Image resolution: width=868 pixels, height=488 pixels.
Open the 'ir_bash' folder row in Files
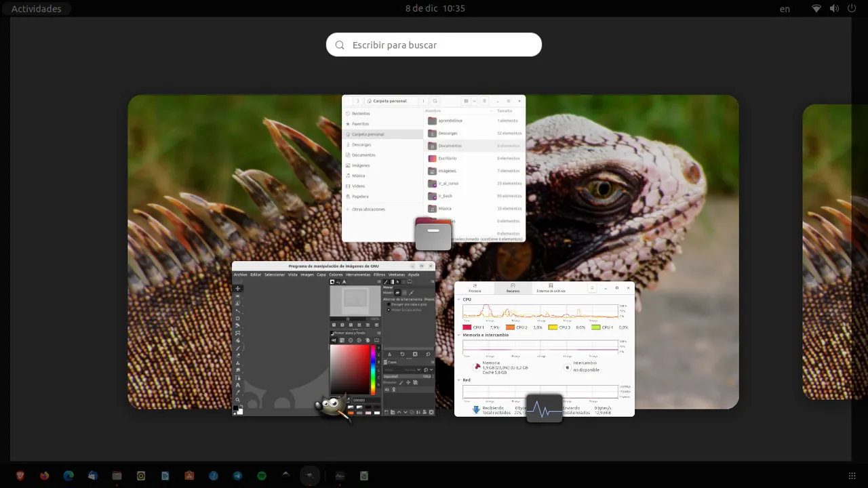pos(475,196)
